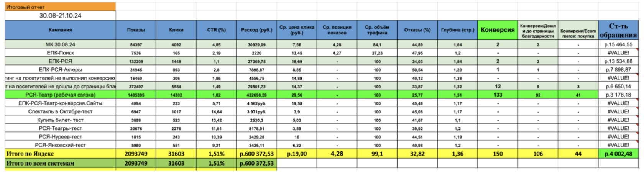Select total purchases value 44
644x177 pixels.
coord(578,154)
